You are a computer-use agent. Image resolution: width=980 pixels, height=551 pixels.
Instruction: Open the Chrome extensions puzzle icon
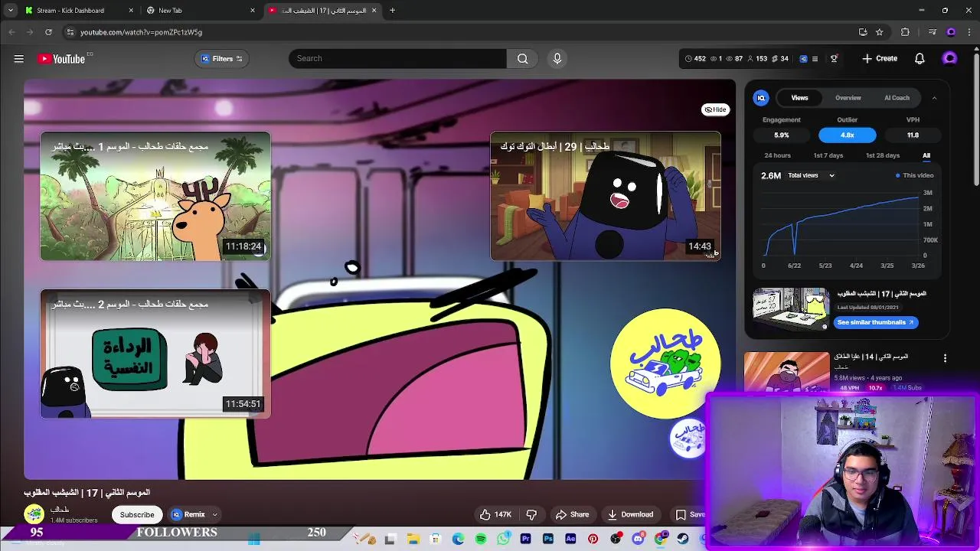905,32
